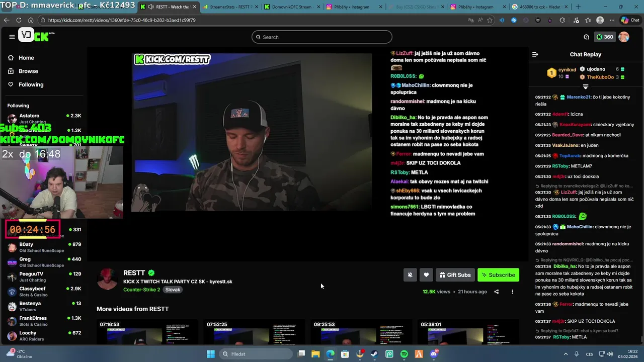644x362 pixels.
Task: Open the browser translate page icon
Action: pyautogui.click(x=471, y=20)
